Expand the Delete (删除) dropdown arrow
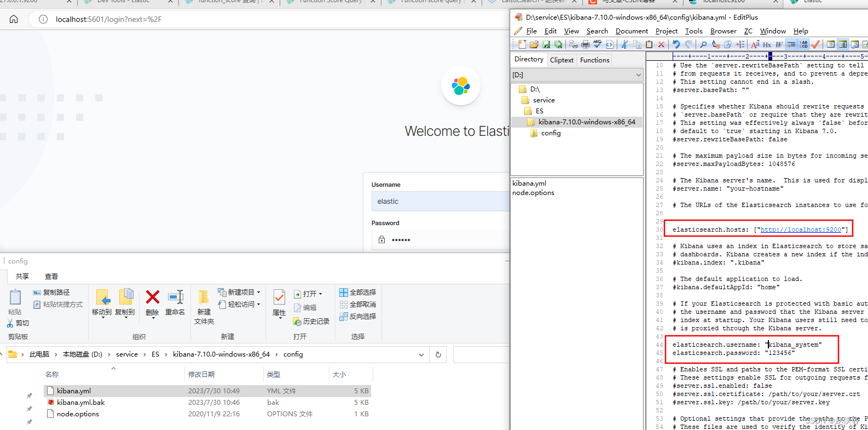This screenshot has width=868, height=430. (153, 318)
